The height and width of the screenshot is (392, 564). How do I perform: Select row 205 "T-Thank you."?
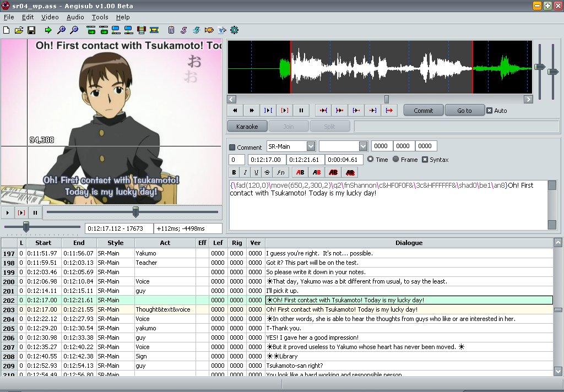click(x=277, y=328)
